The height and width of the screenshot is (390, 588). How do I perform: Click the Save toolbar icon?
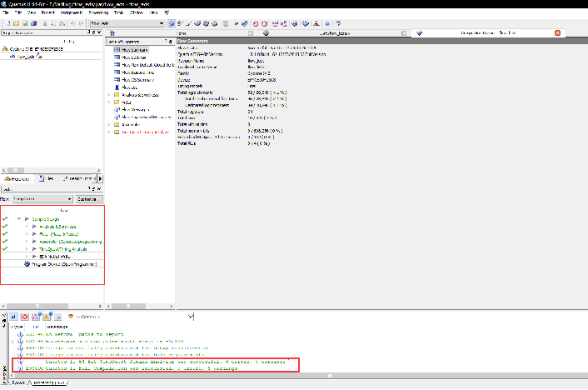[x=25, y=23]
